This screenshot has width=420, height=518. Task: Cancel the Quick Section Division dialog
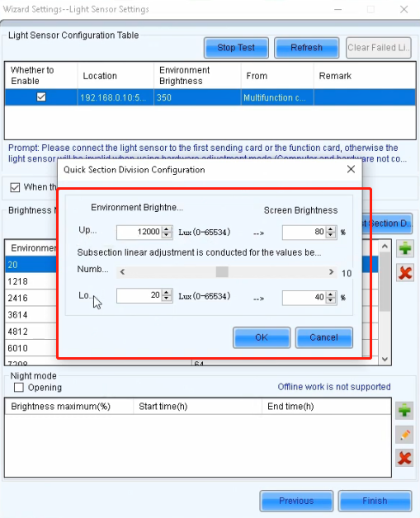coord(323,337)
